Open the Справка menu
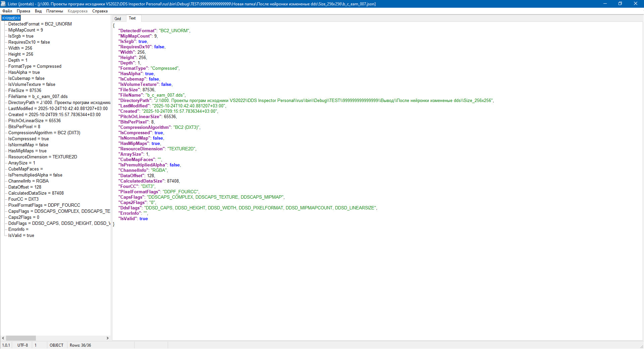The height and width of the screenshot is (349, 644). pyautogui.click(x=100, y=11)
